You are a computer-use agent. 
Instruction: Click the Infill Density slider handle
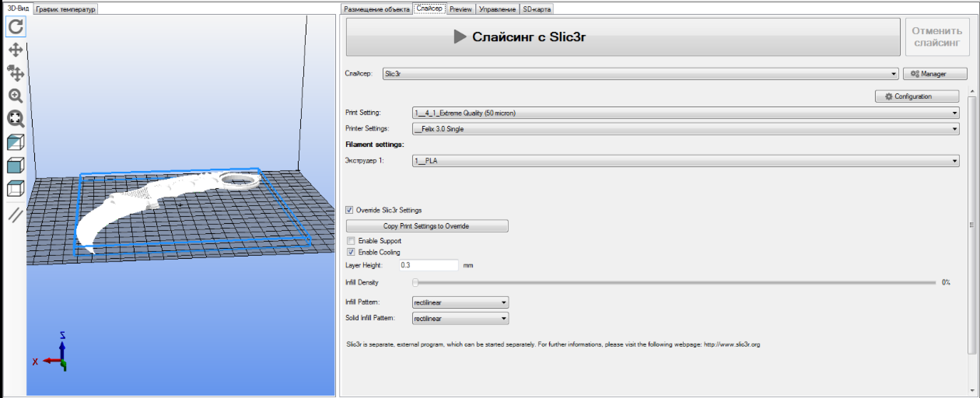click(415, 283)
